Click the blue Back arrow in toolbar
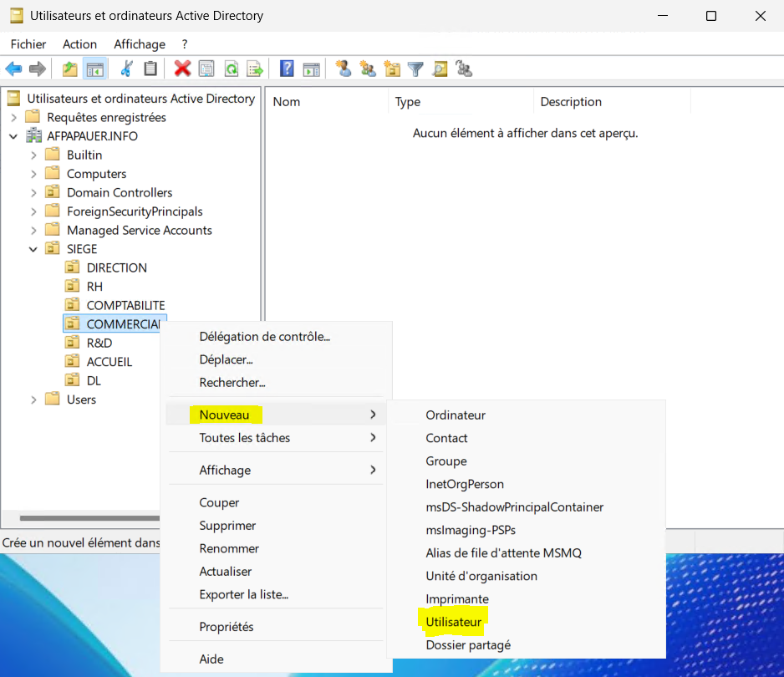The width and height of the screenshot is (784, 677). [x=13, y=69]
